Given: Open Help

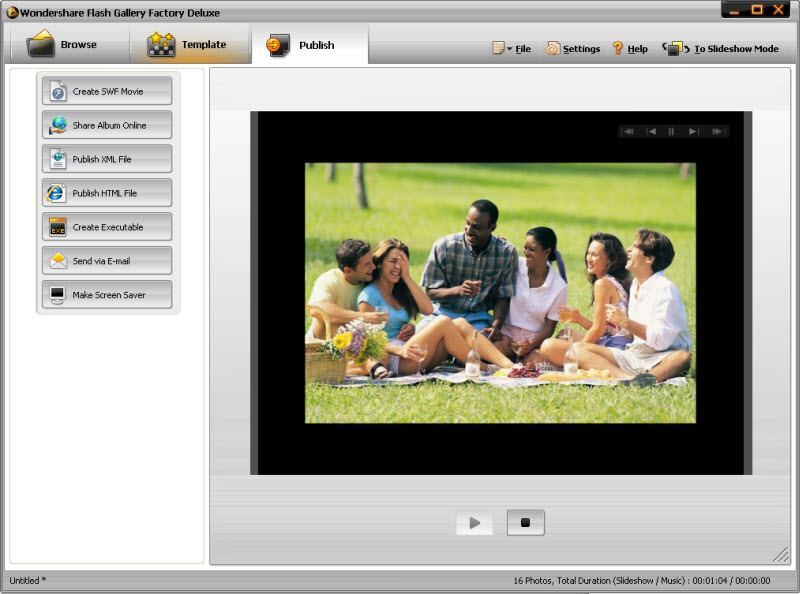Looking at the screenshot, I should pyautogui.click(x=628, y=47).
